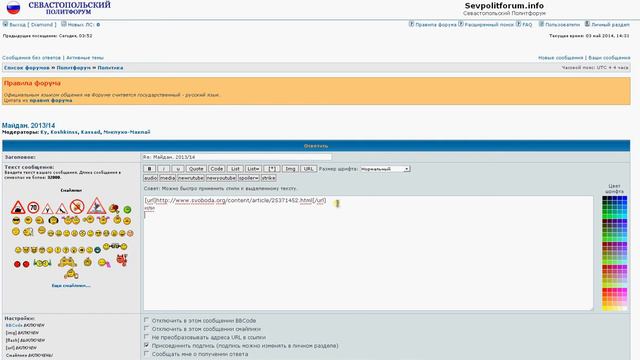This screenshot has height=360, width=640.
Task: Click the strike BBCode button
Action: point(268,178)
